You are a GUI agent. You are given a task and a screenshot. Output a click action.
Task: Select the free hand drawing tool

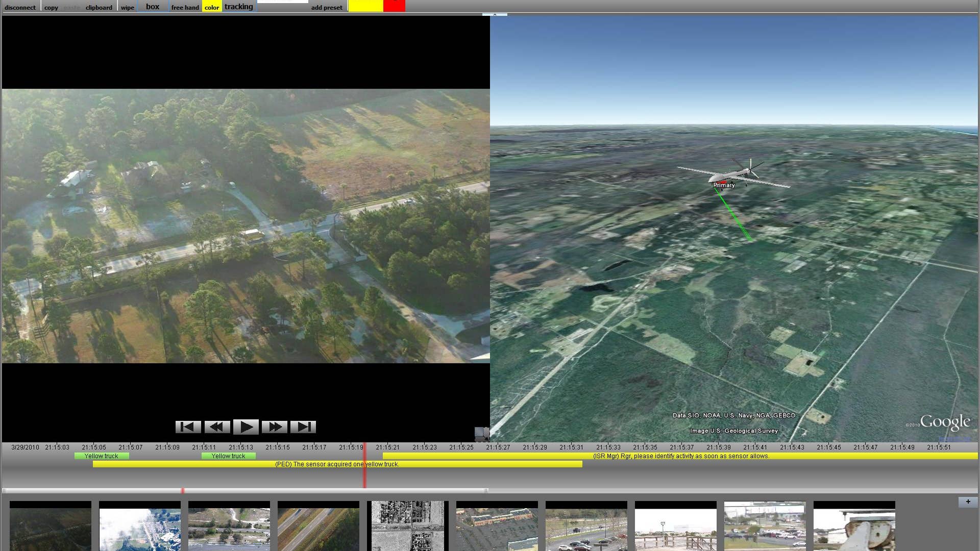click(185, 7)
